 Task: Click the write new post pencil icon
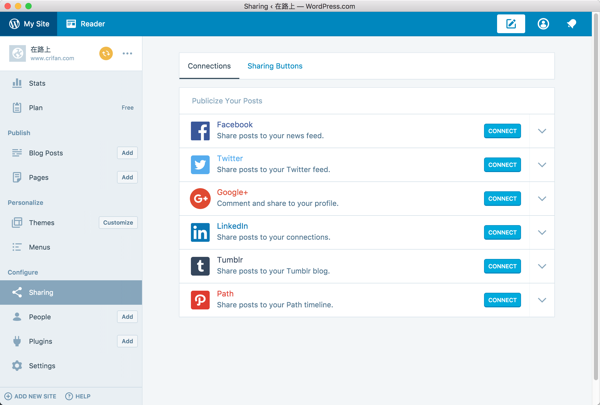click(511, 24)
